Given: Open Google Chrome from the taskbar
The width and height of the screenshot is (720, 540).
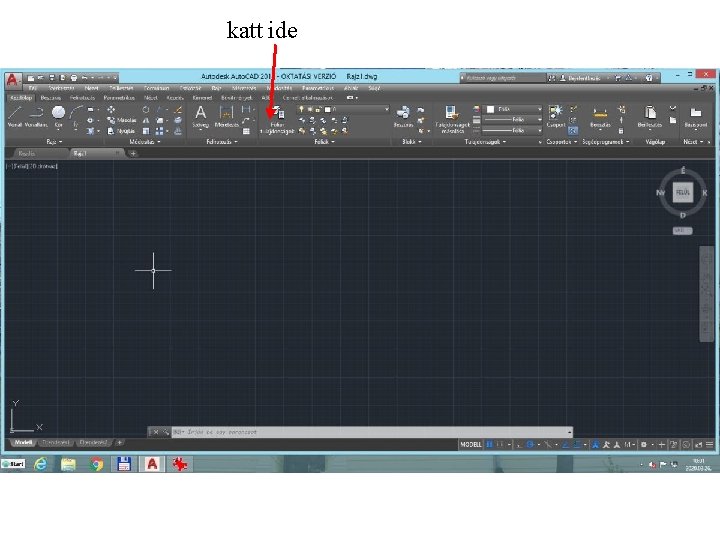Looking at the screenshot, I should 96,464.
